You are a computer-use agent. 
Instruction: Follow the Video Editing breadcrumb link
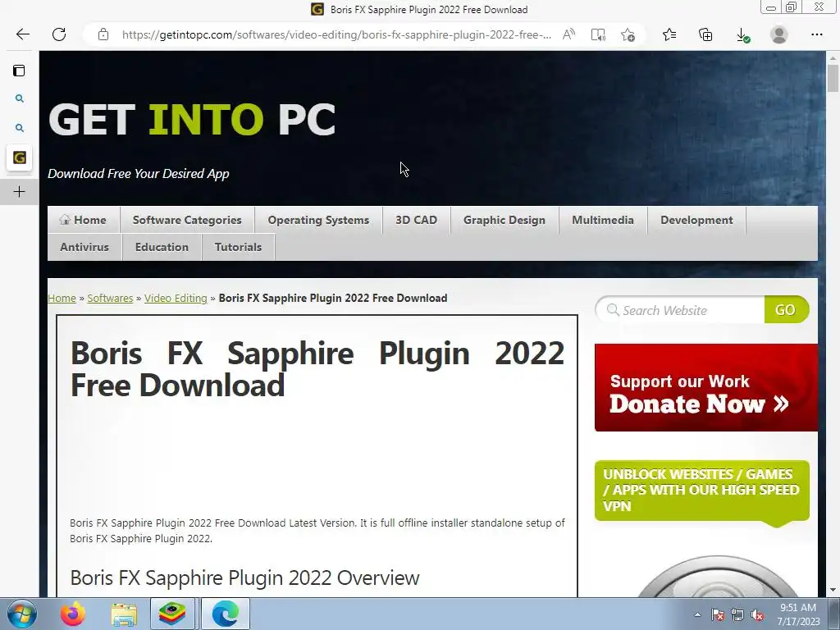pos(176,299)
